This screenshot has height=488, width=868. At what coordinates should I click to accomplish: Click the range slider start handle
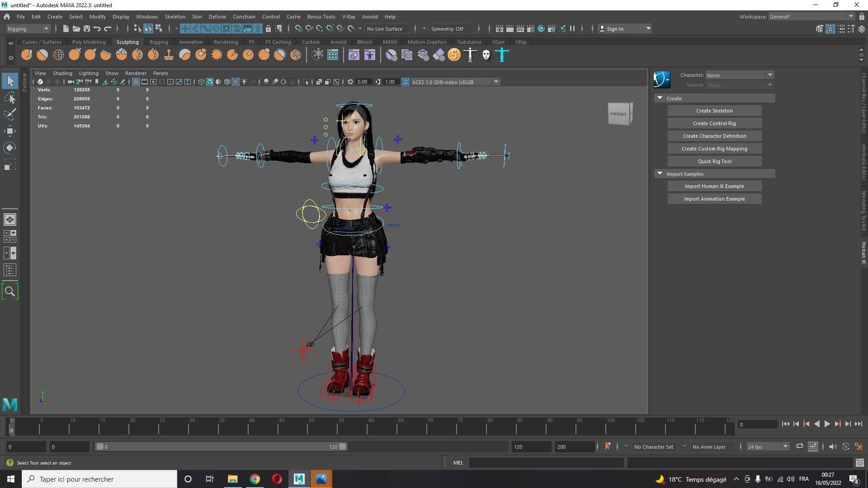[100, 446]
